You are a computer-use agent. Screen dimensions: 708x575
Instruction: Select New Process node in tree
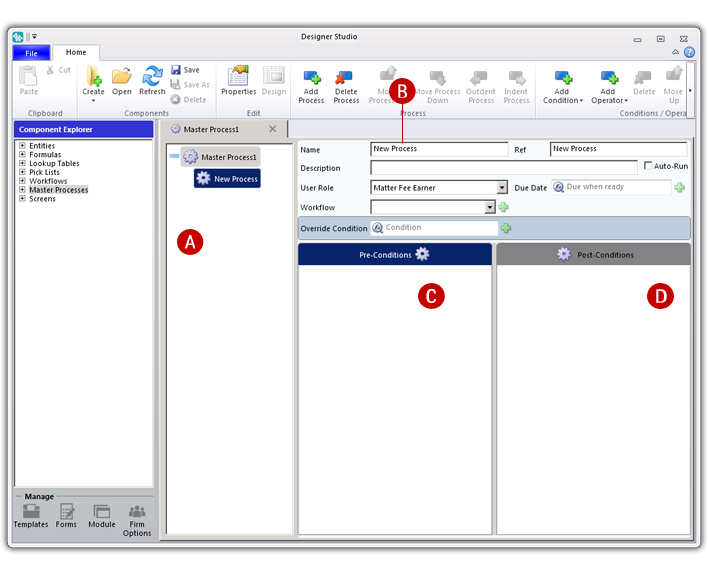[227, 179]
